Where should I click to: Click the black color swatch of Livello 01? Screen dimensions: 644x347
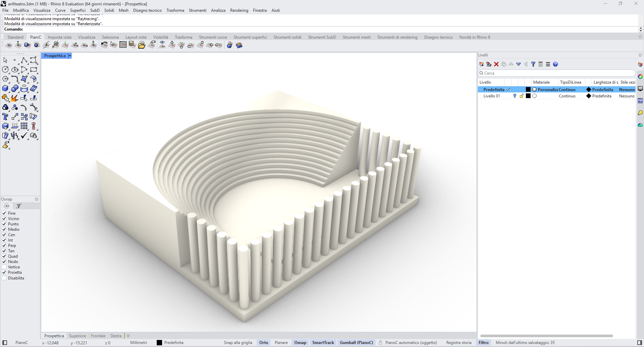coord(528,96)
